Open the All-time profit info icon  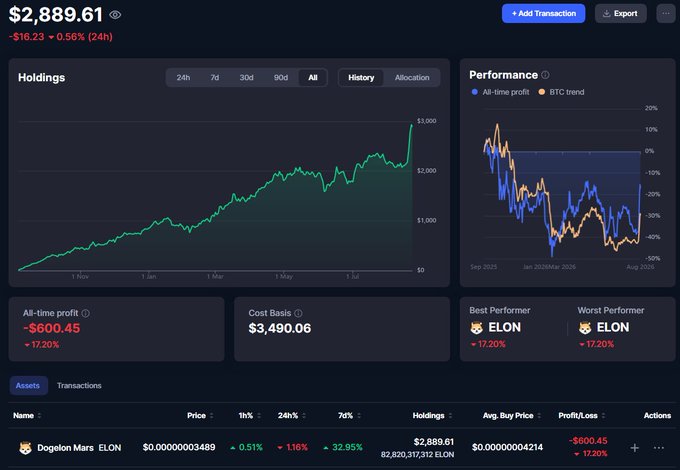click(85, 313)
